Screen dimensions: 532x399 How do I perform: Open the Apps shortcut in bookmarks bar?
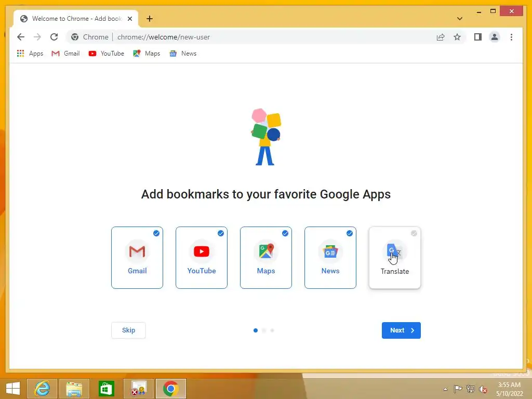[30, 54]
